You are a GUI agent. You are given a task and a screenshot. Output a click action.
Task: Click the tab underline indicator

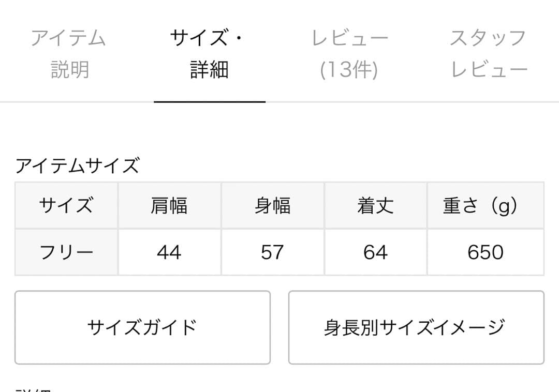click(209, 102)
